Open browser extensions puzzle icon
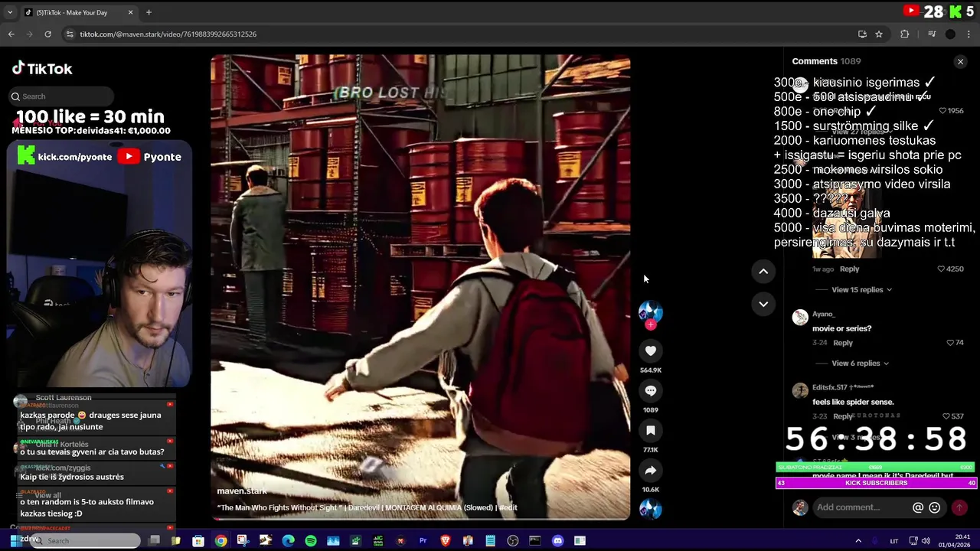The image size is (980, 551). 905,34
